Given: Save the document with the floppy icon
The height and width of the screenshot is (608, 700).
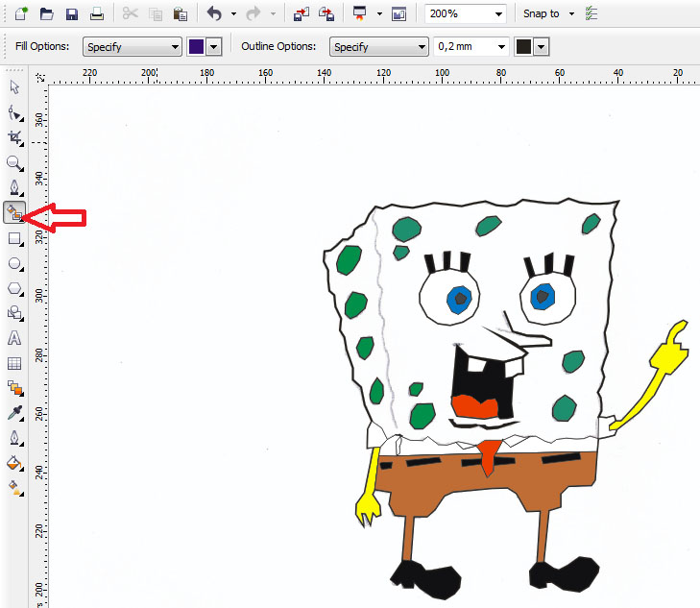Looking at the screenshot, I should tap(71, 14).
